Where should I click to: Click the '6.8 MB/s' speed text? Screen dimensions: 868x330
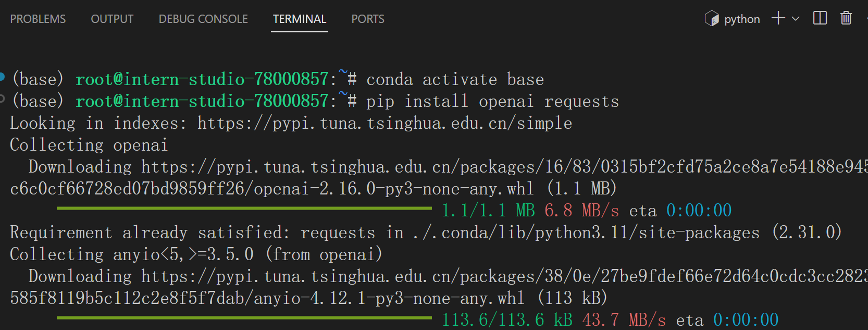point(581,211)
